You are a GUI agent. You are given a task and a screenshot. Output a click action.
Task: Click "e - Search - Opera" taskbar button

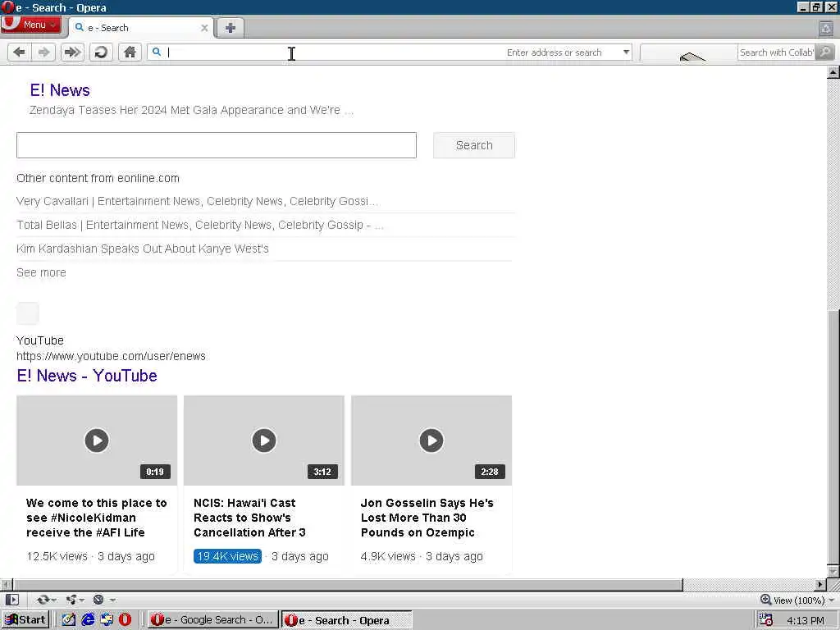tap(347, 620)
